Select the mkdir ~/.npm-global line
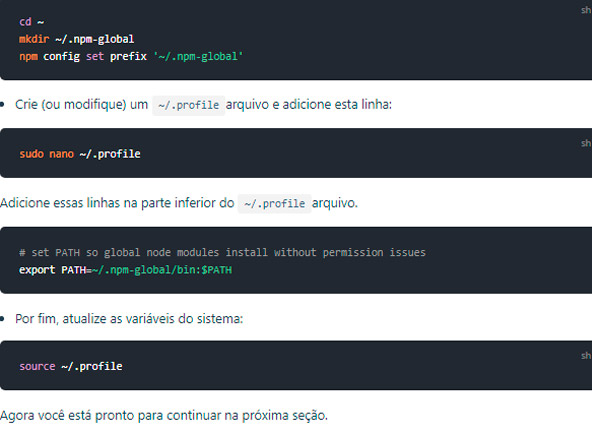 tap(77, 39)
